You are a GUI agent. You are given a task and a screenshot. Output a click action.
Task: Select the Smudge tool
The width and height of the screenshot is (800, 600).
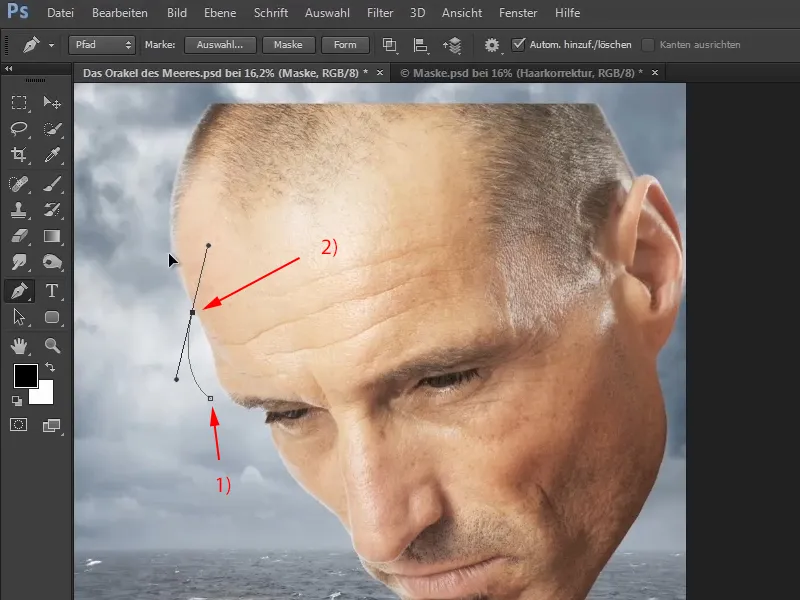pyautogui.click(x=19, y=262)
